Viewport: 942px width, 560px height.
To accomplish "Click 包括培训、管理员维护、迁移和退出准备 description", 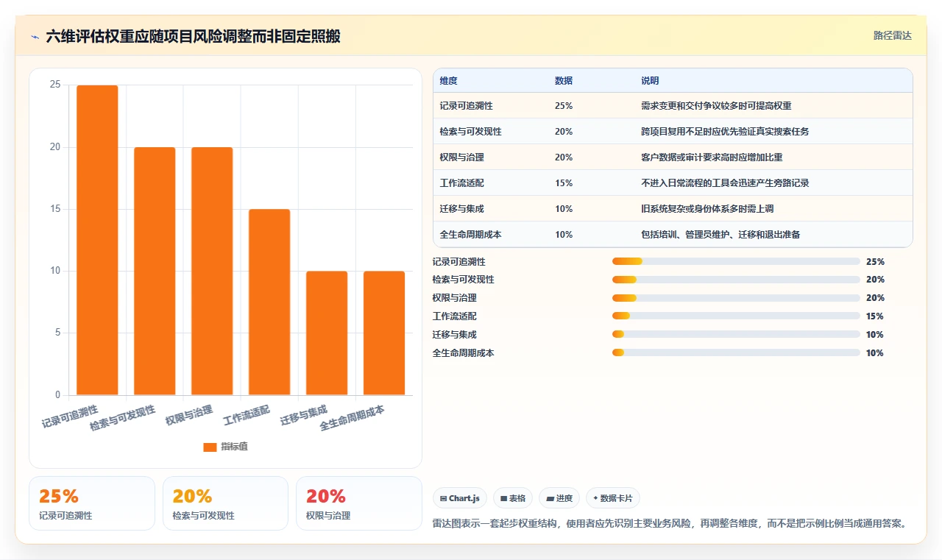I will [x=720, y=235].
